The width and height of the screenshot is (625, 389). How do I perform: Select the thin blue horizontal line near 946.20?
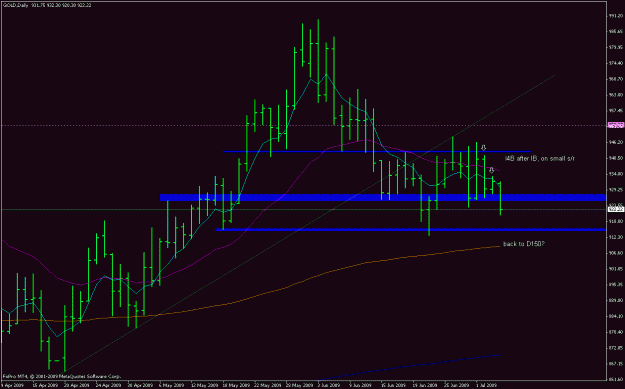(x=377, y=151)
